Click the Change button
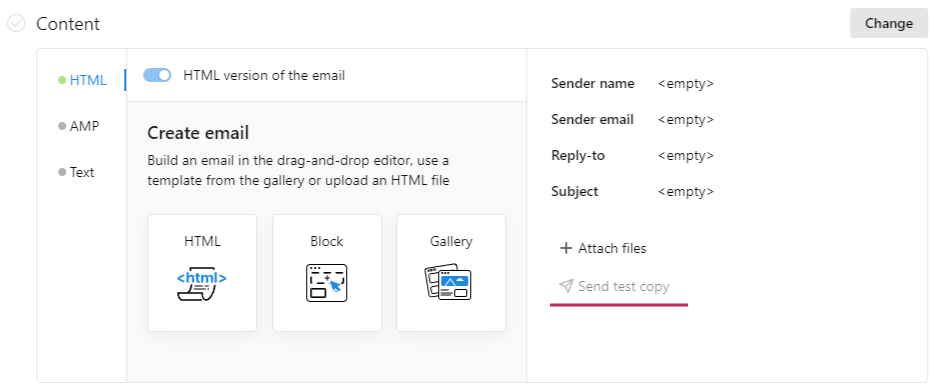939x391 pixels. point(889,23)
